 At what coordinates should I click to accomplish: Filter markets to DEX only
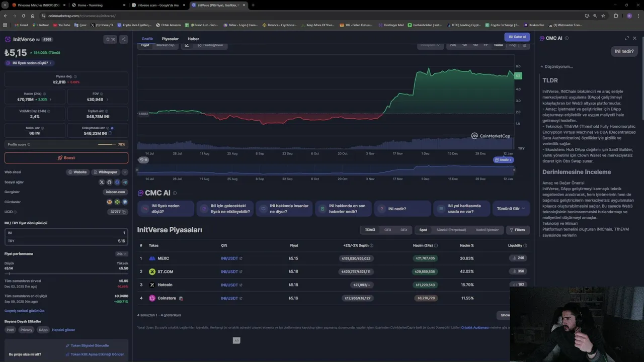[404, 230]
